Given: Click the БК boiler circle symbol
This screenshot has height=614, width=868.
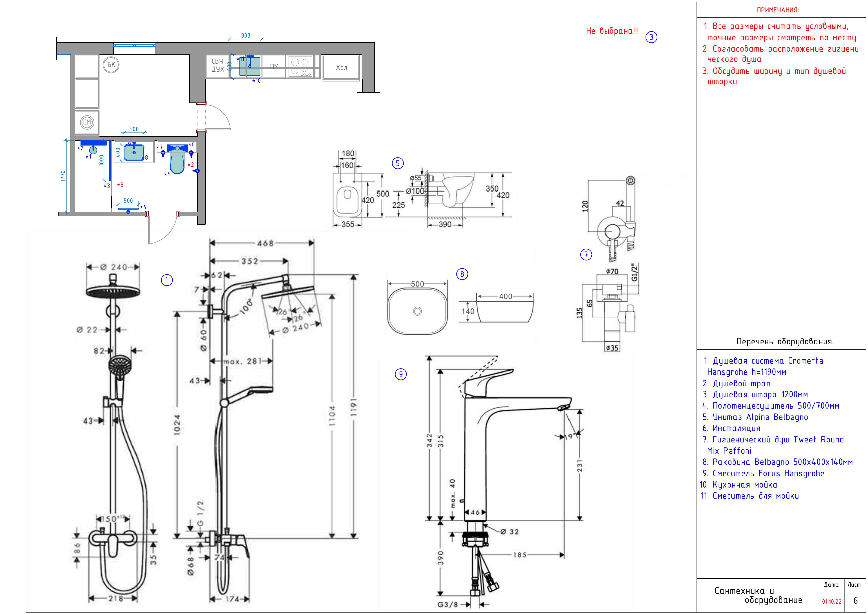Looking at the screenshot, I should [x=111, y=65].
